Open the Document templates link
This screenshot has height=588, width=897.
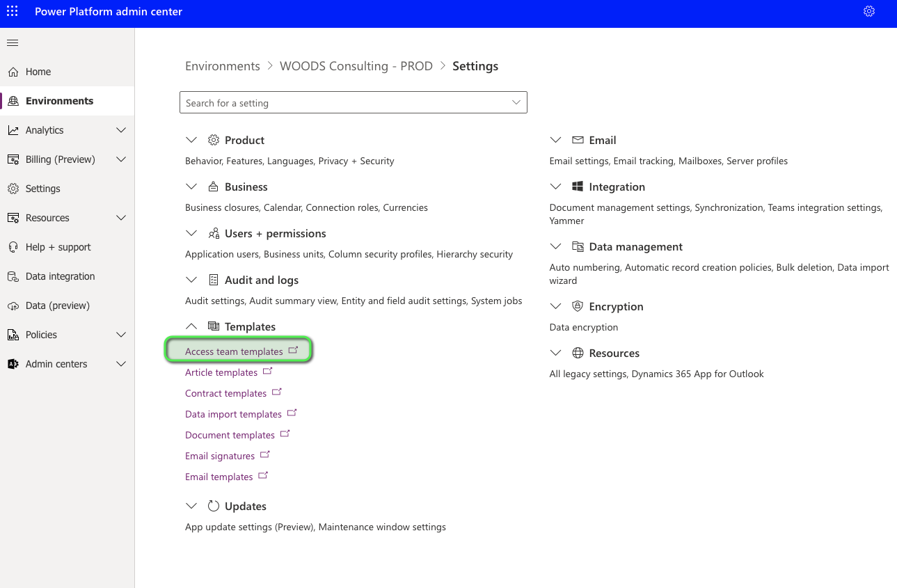click(x=230, y=435)
